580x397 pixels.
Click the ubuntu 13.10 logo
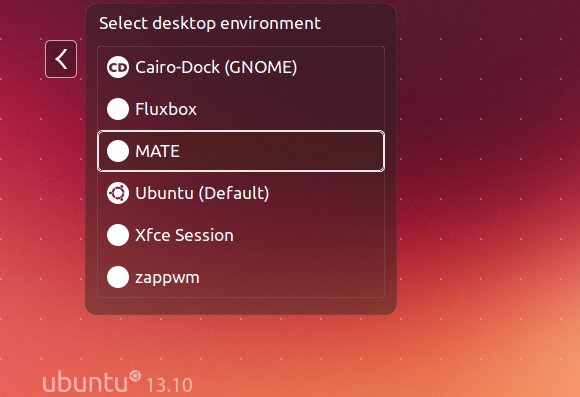tap(118, 382)
